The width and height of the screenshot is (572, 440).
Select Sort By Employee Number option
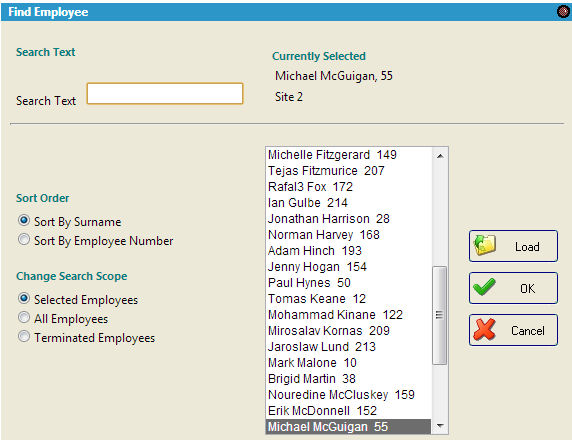(x=24, y=239)
